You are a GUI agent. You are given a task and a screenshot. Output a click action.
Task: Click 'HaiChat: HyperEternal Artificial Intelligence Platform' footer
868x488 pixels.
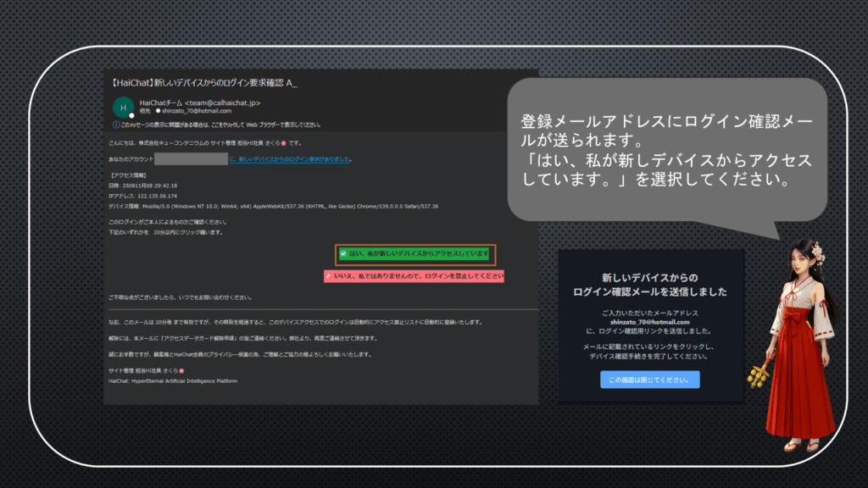pos(173,381)
